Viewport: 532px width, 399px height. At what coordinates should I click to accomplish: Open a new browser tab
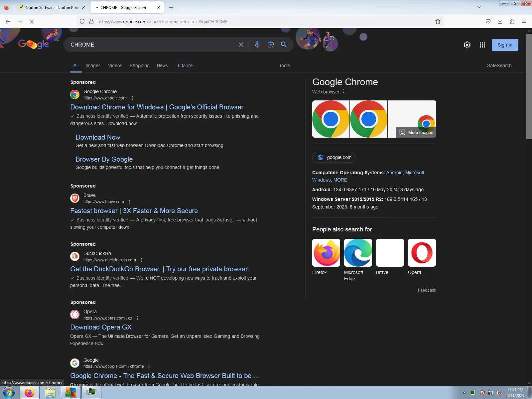pos(171,7)
